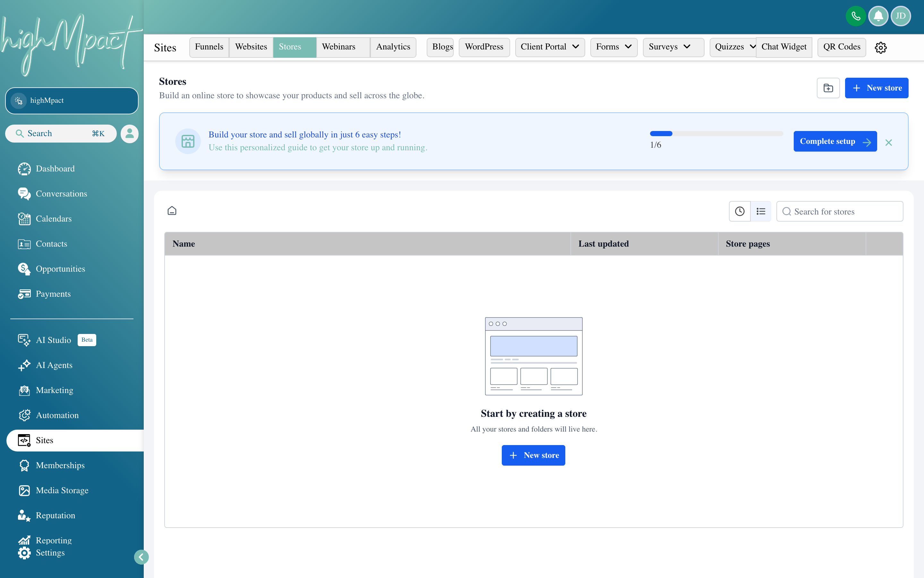The height and width of the screenshot is (578, 924).
Task: Switch to recent view clock icon
Action: click(x=740, y=211)
